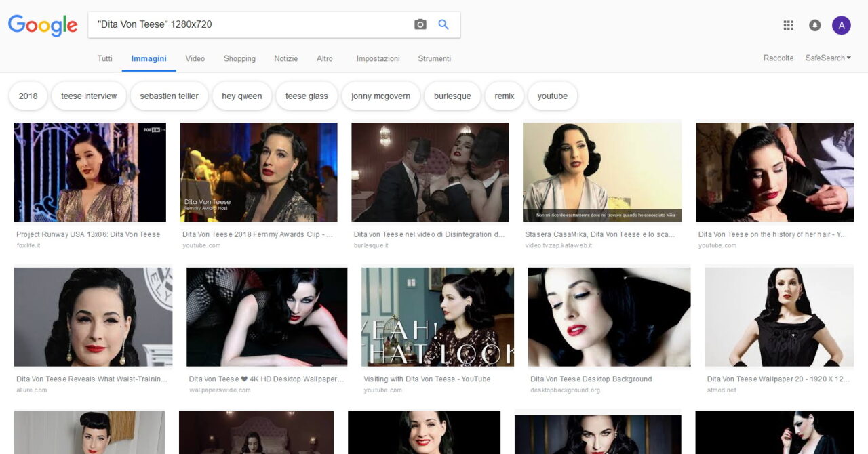
Task: Switch to the Shopping tab
Action: [239, 59]
